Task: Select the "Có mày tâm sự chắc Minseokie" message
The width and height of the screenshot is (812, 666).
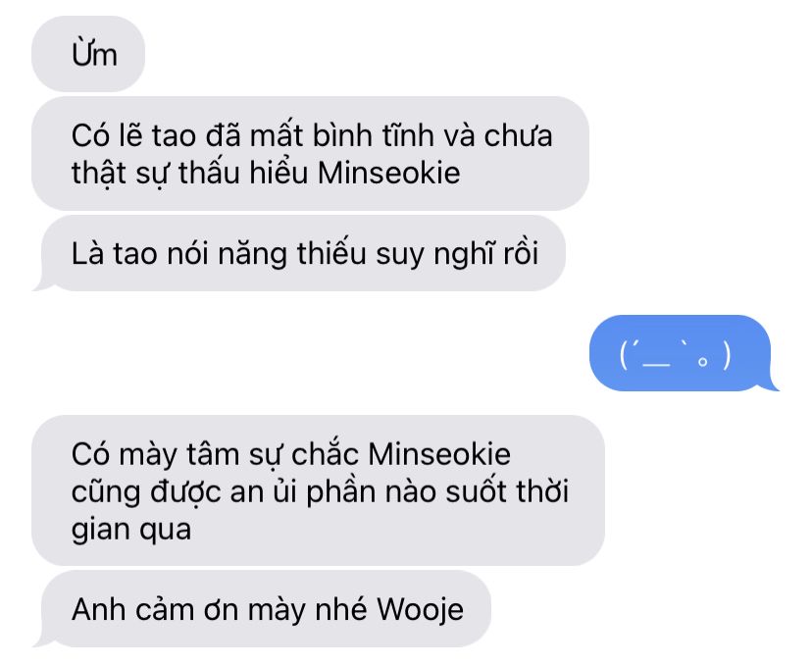Action: [x=318, y=490]
